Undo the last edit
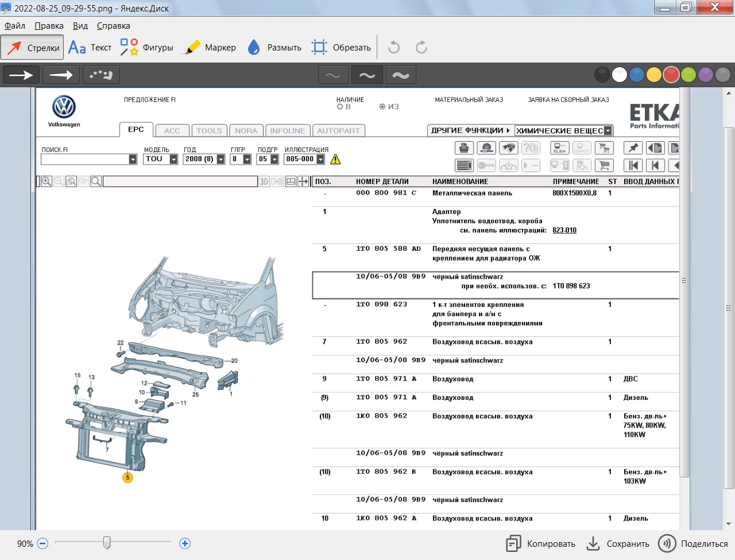The height and width of the screenshot is (560, 735). (x=394, y=48)
